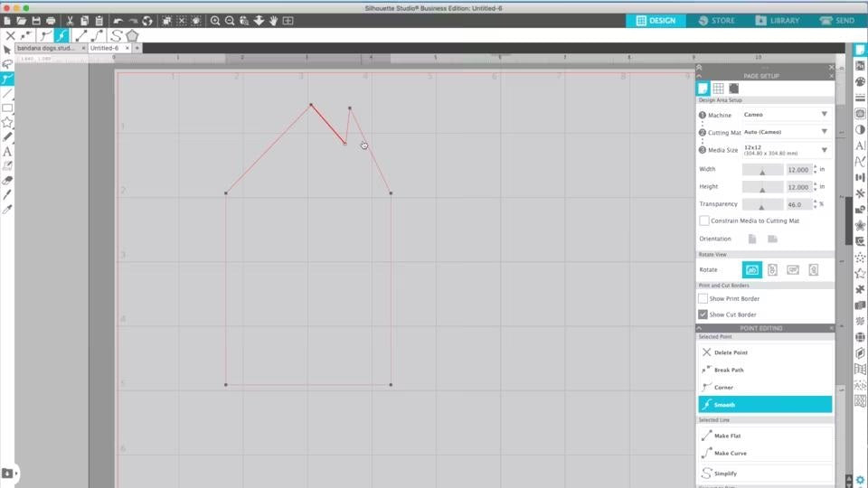
Task: Redo the last undone action
Action: coord(133,21)
